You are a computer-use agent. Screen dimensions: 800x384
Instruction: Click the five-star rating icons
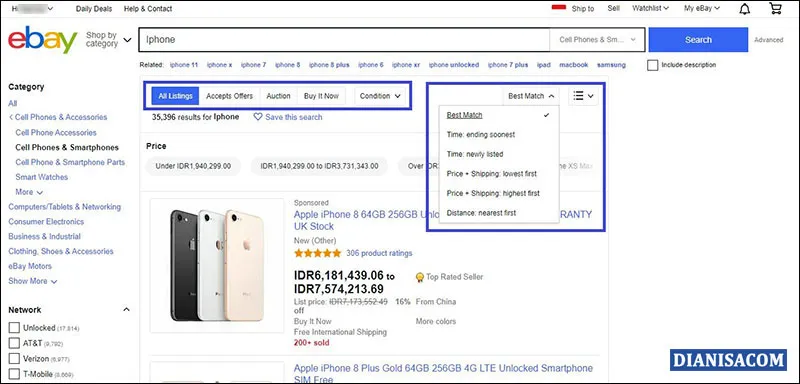[x=317, y=253]
